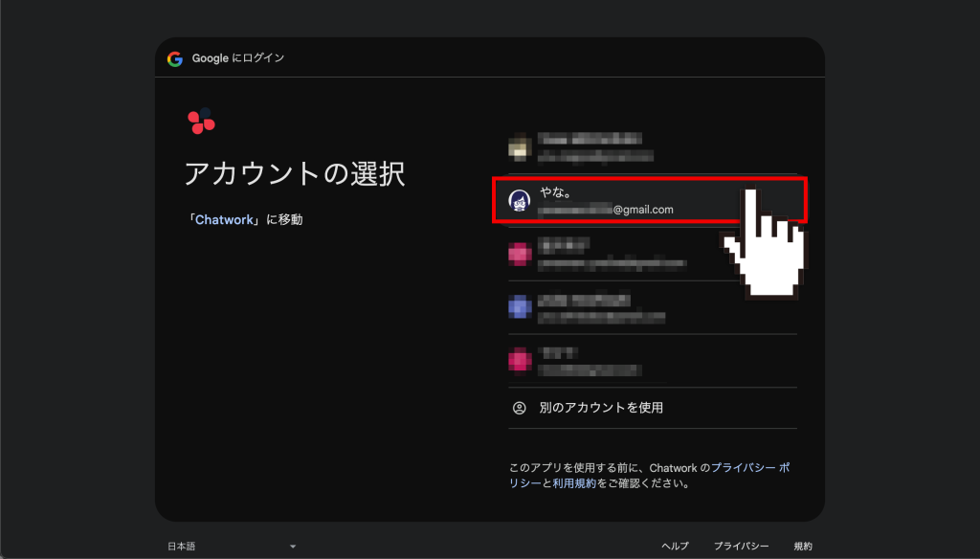The image size is (980, 559).
Task: Click the プライバシー link at the bottom
Action: pos(743,545)
